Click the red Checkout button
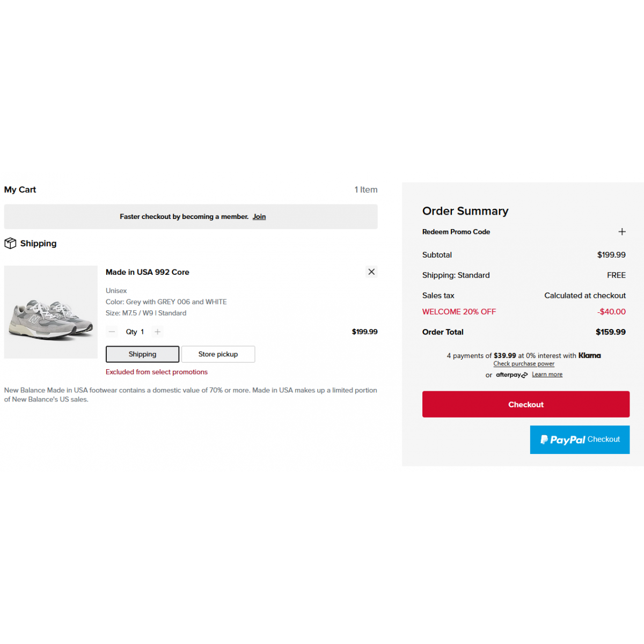644x644 pixels. click(x=525, y=404)
